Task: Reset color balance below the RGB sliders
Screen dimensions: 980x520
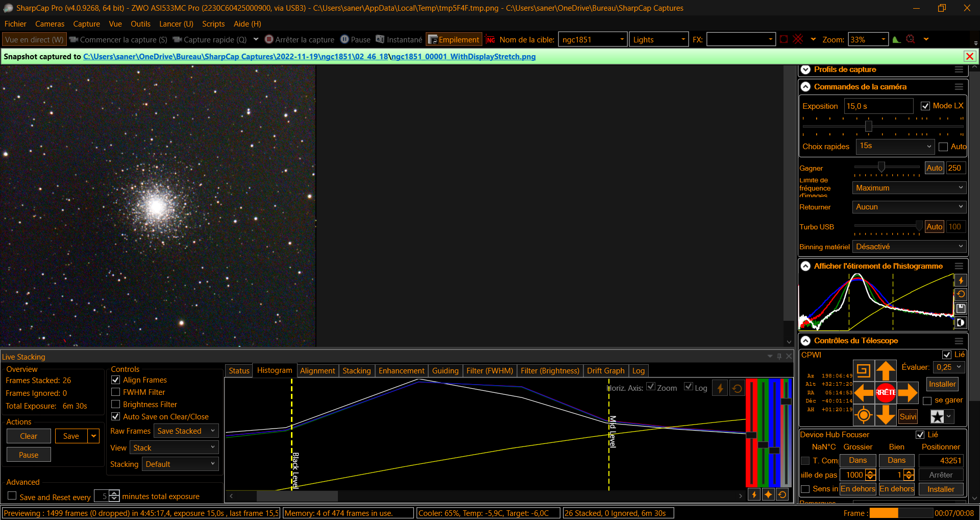Action: [782, 494]
